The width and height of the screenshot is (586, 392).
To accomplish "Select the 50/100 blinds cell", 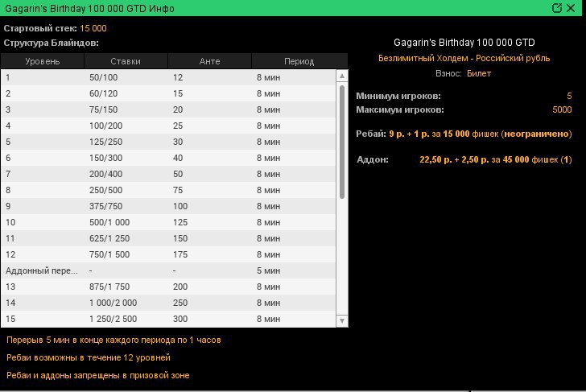I will (x=104, y=77).
